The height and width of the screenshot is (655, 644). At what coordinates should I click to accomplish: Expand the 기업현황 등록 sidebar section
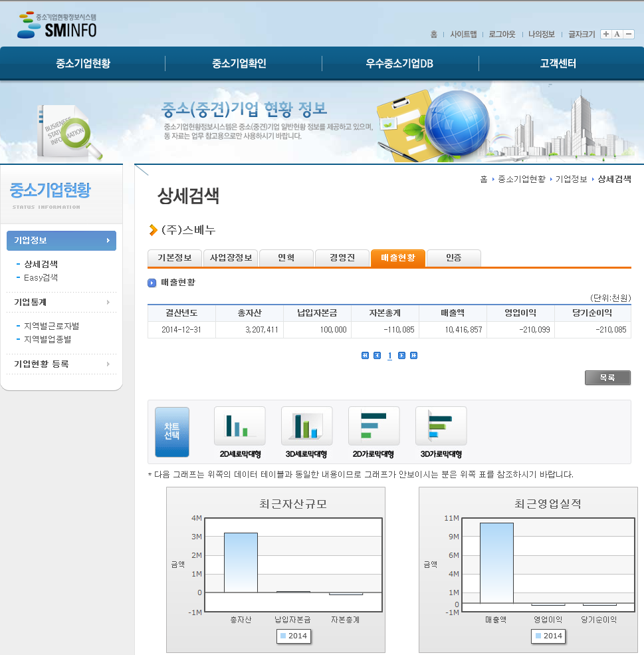pyautogui.click(x=61, y=364)
